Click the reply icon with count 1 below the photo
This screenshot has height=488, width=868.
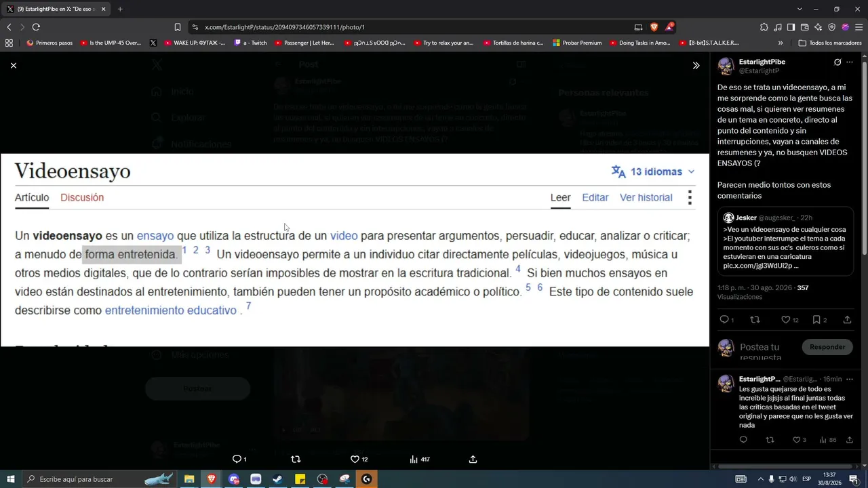tap(239, 459)
